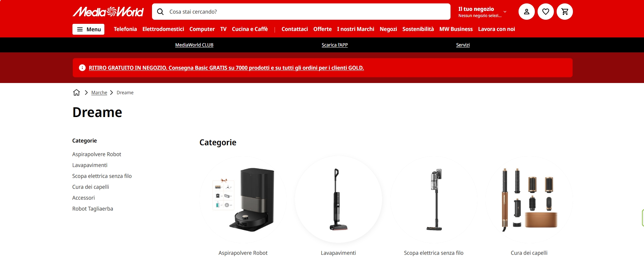The width and height of the screenshot is (644, 265).
Task: Select Robot Tagliaerba in sidebar categories
Action: pyautogui.click(x=92, y=209)
